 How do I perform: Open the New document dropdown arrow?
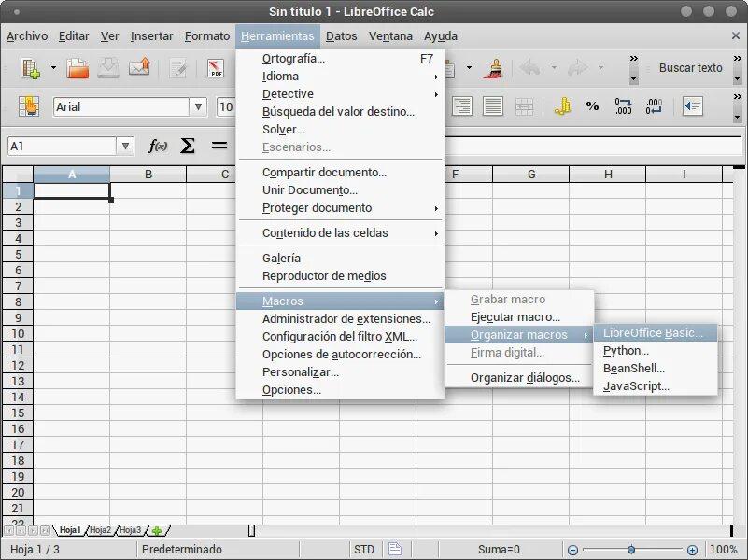click(53, 68)
